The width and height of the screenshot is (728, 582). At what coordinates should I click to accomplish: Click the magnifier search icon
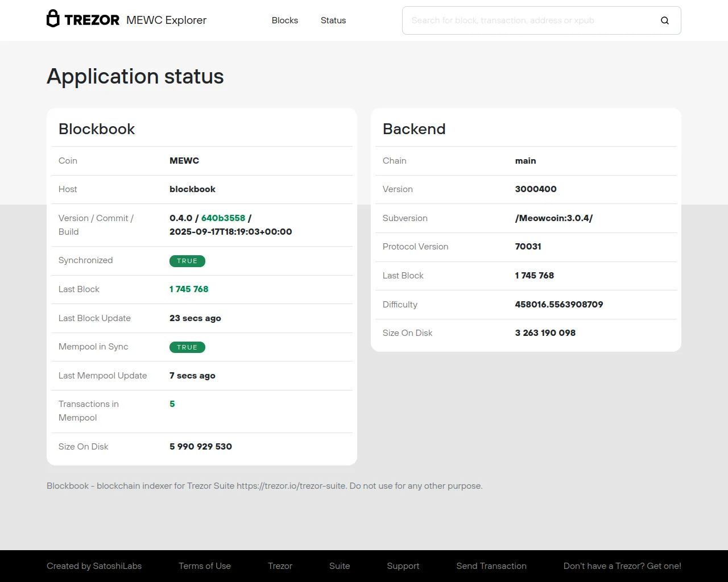coord(665,20)
